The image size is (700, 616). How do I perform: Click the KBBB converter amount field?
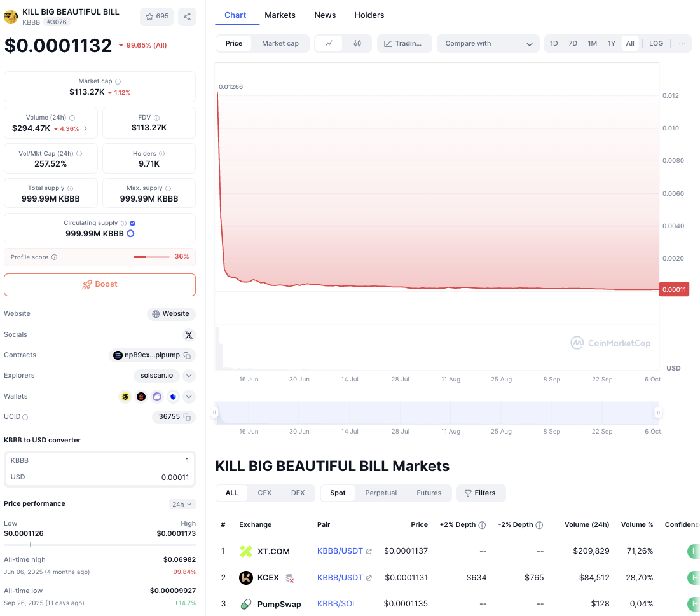100,461
